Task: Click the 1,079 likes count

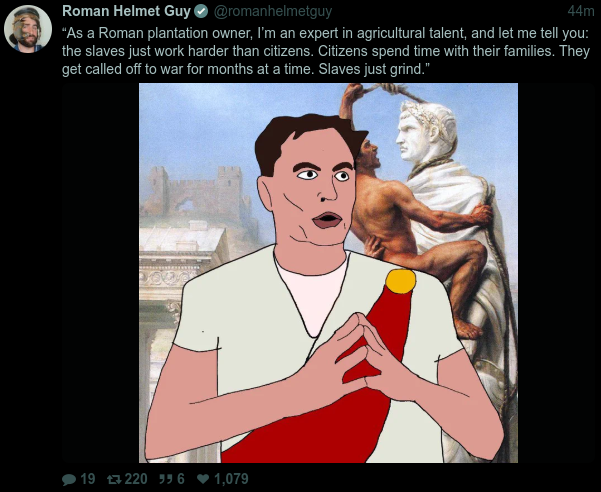Action: coord(231,479)
